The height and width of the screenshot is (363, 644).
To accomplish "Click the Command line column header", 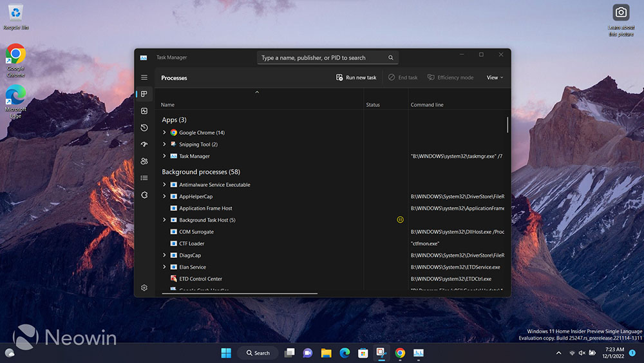I will 427,104.
